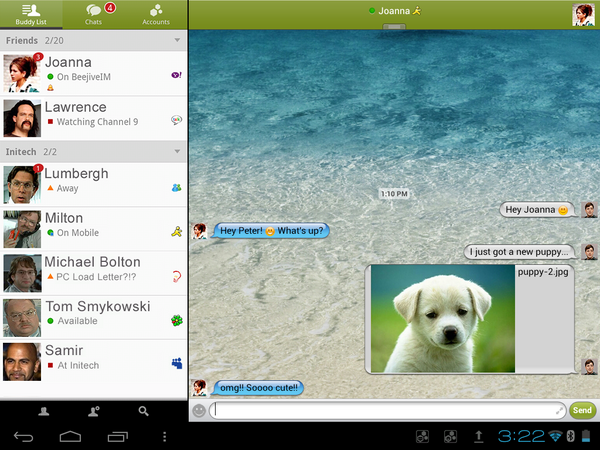Tap the Android home button
The height and width of the screenshot is (450, 600).
pyautogui.click(x=70, y=437)
